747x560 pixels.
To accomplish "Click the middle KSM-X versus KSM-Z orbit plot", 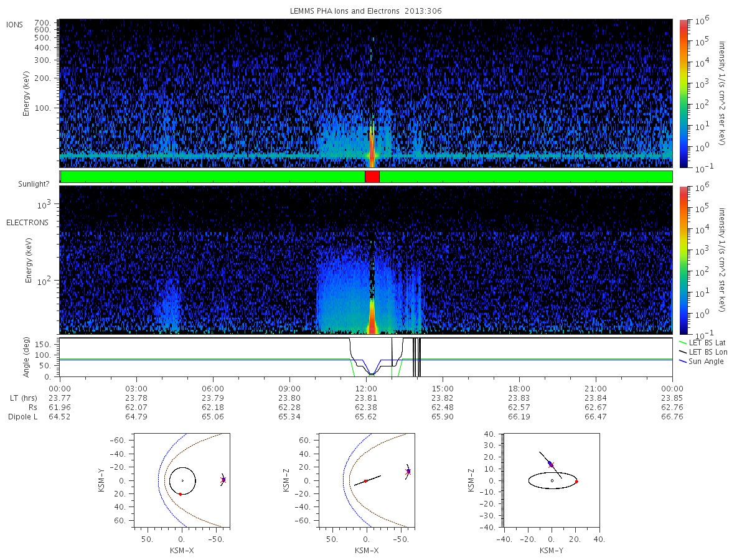I will [x=366, y=480].
